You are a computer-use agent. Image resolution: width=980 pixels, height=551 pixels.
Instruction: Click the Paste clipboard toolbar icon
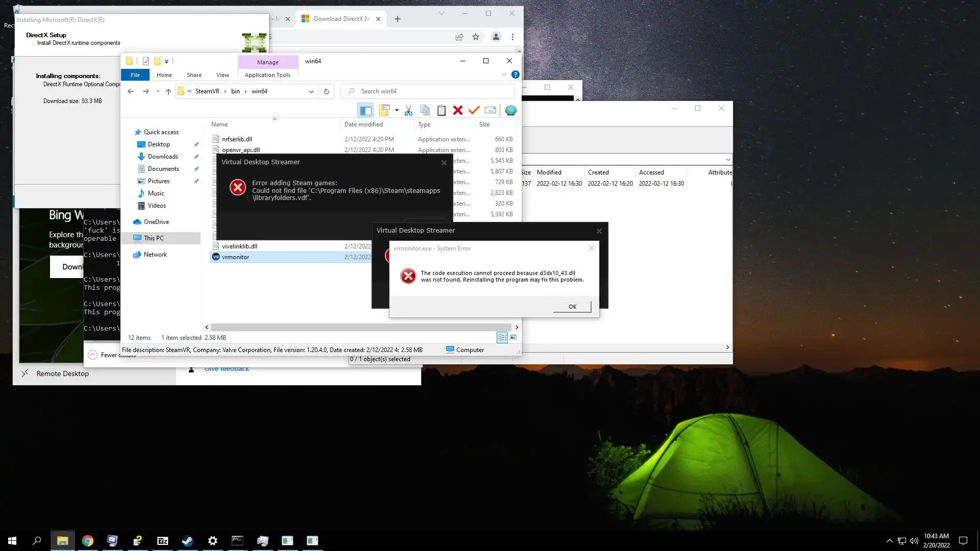click(442, 110)
